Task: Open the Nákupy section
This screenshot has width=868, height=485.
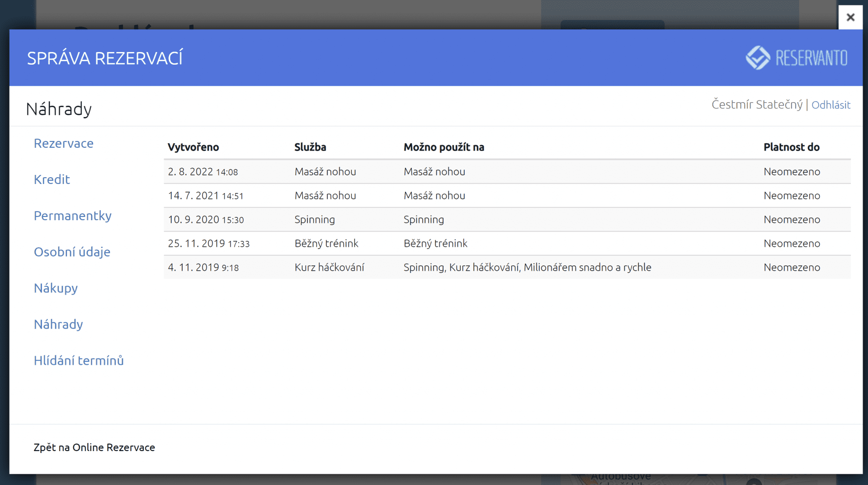Action: tap(56, 288)
